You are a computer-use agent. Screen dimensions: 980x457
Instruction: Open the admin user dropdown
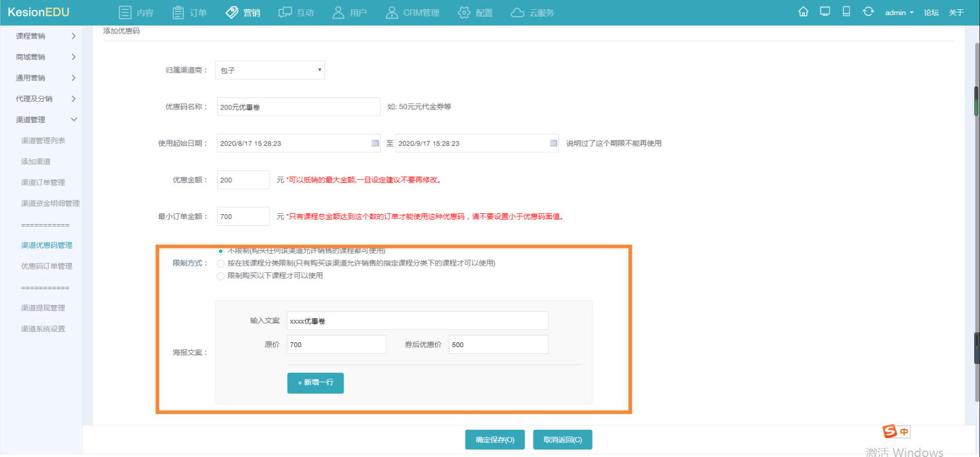coord(898,12)
